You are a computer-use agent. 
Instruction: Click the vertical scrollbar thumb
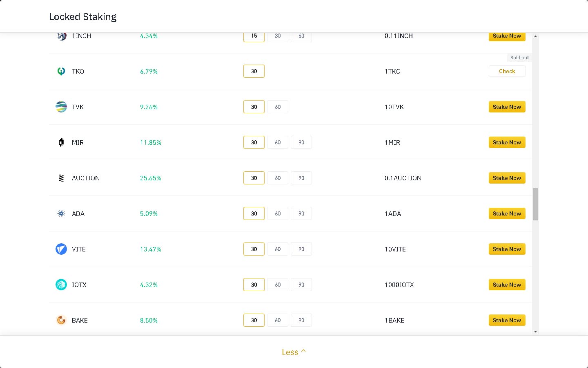point(535,204)
